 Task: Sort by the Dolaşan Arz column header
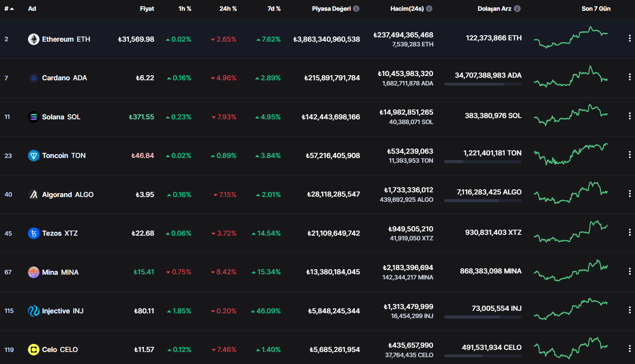(495, 9)
